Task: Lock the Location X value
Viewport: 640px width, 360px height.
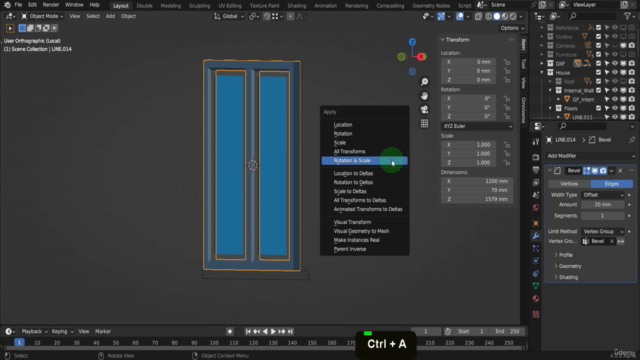Action: coord(507,62)
